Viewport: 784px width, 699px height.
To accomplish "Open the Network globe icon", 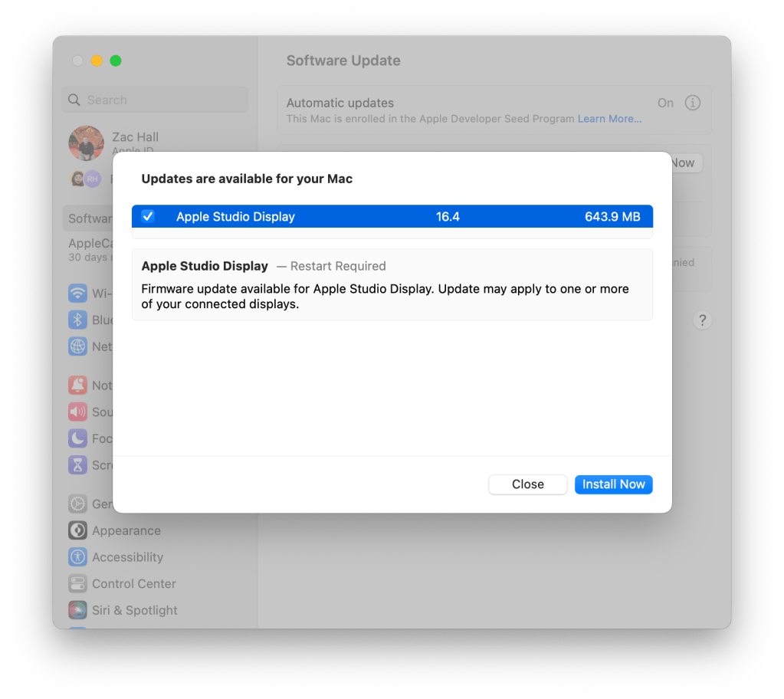I will point(77,346).
